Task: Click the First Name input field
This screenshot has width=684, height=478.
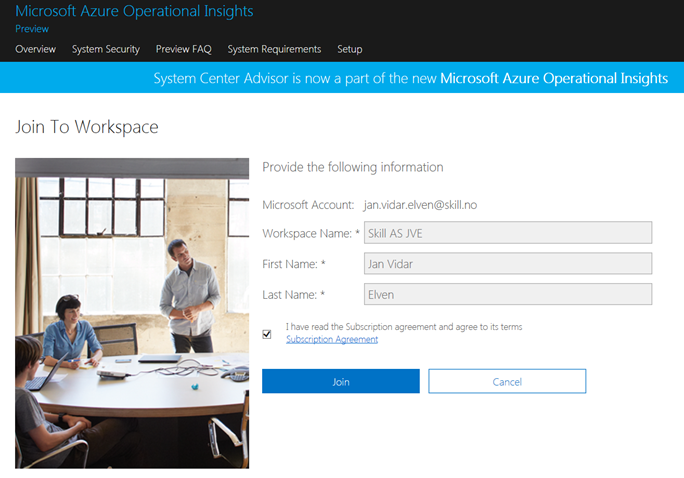Action: 508,263
